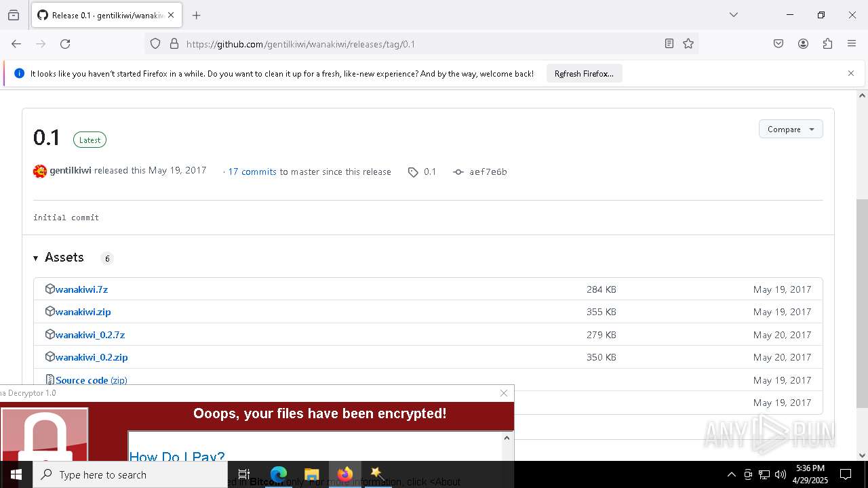Download Source code (zip)
Viewport: 868px width, 488px height.
pyautogui.click(x=91, y=380)
